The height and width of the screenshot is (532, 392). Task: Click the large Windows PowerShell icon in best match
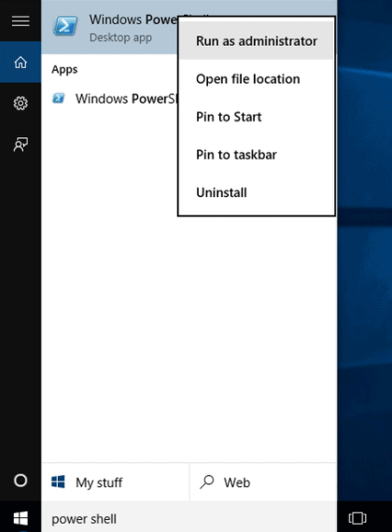[65, 26]
